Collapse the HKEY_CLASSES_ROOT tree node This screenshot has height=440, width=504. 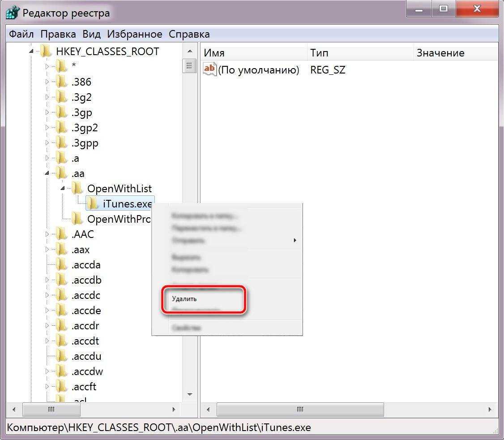tap(31, 52)
